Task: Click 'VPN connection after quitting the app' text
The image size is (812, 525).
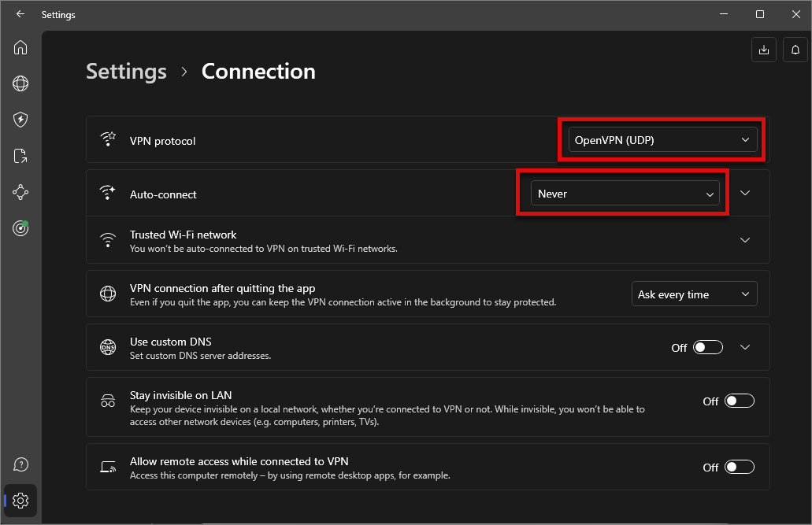Action: (222, 288)
